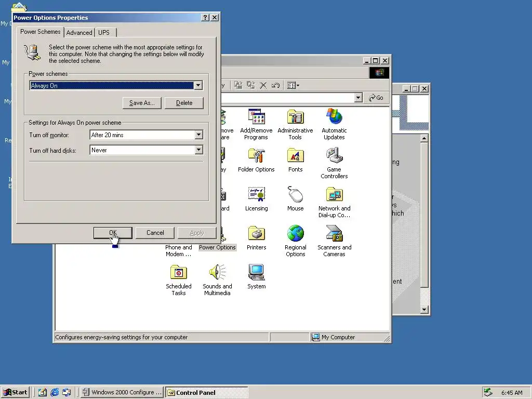The height and width of the screenshot is (399, 532).
Task: Click Undo toolbar icon
Action: click(x=275, y=85)
